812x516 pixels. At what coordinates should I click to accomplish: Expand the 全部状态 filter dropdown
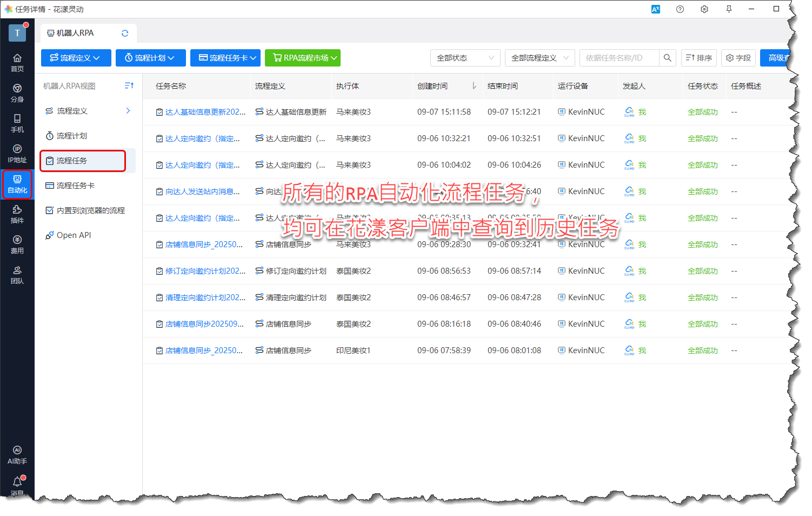pyautogui.click(x=465, y=58)
